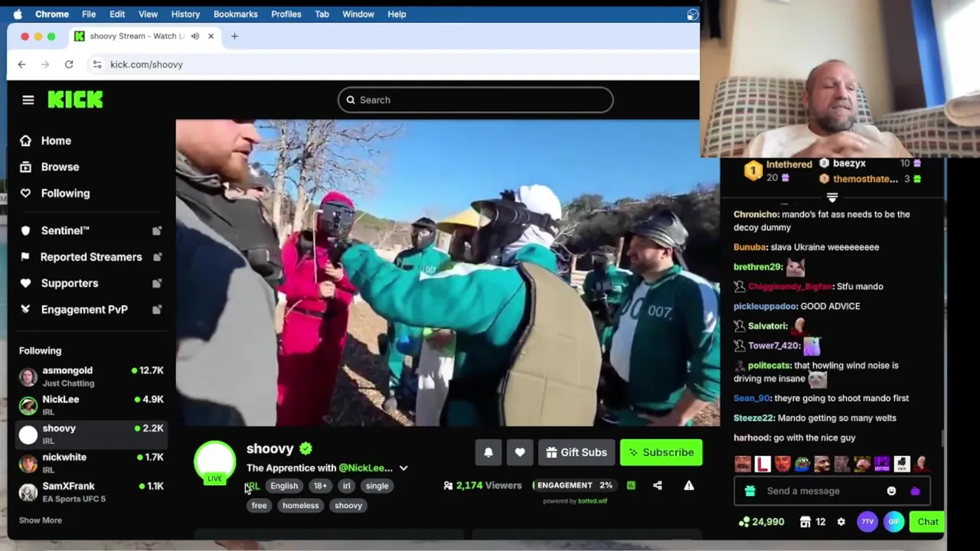
Task: Select SamXFrank channel in Following list
Action: point(91,492)
